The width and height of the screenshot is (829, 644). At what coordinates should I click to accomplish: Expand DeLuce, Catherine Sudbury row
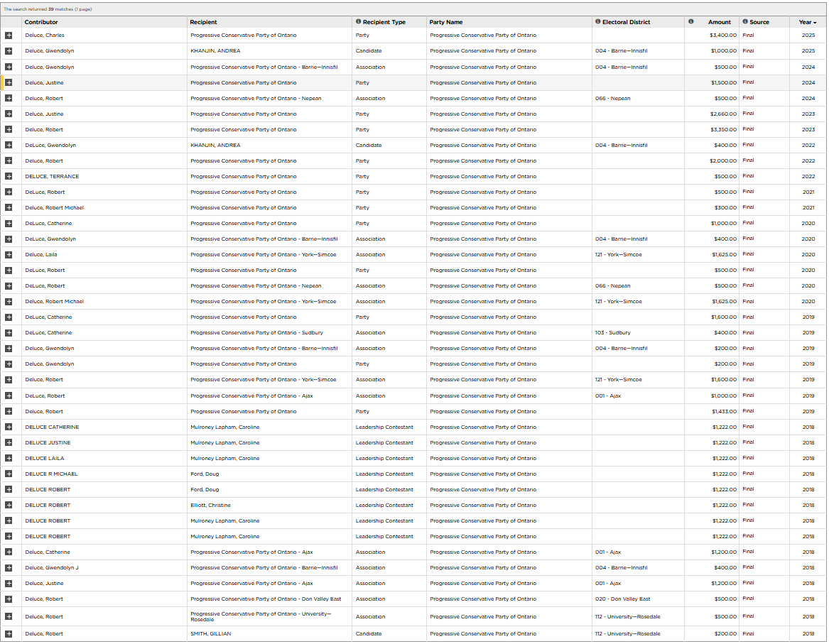click(x=9, y=333)
